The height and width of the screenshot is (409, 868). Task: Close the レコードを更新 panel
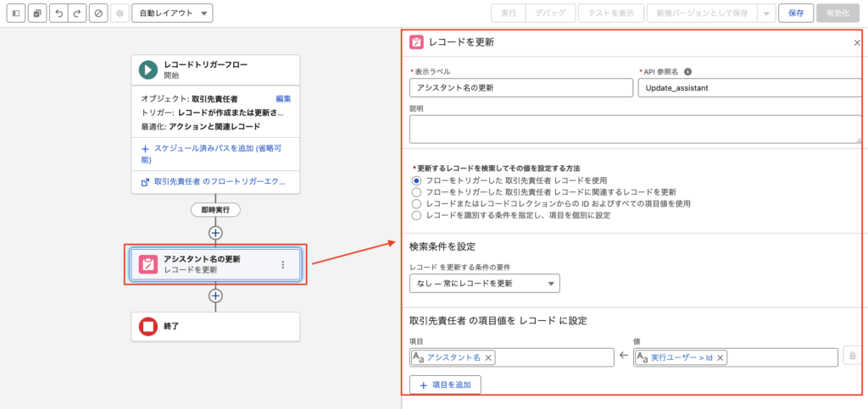coord(857,42)
